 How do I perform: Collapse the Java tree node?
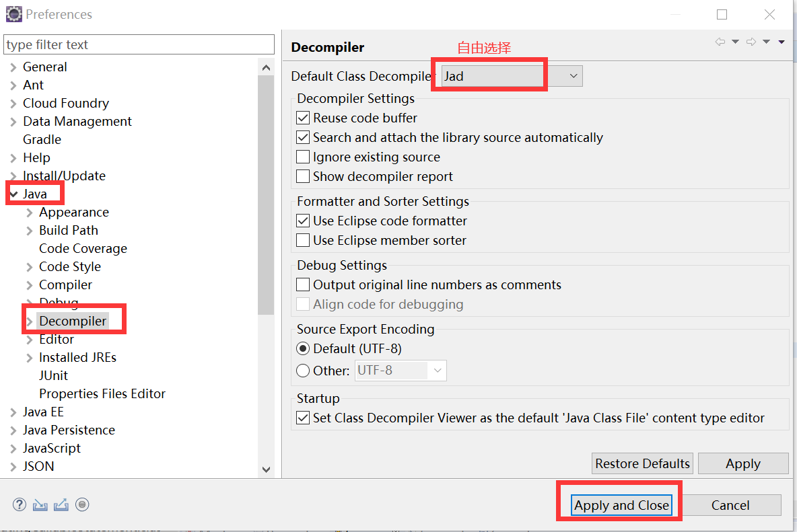pos(13,194)
